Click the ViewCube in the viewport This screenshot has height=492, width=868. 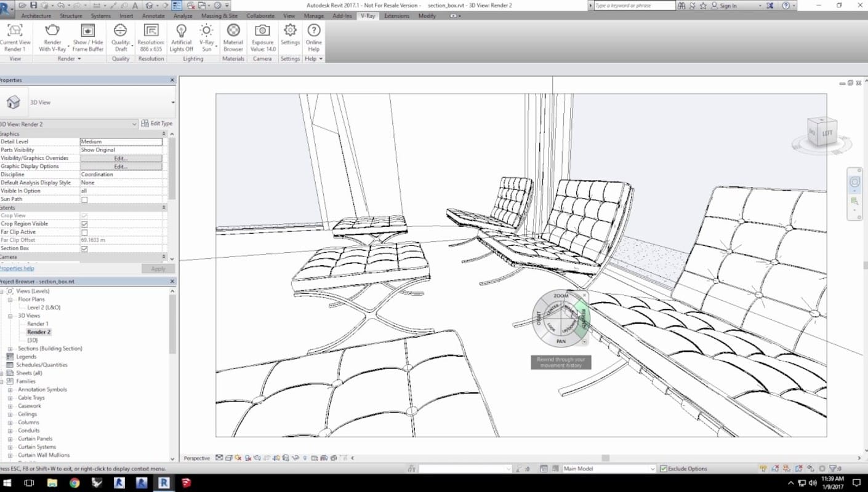[821, 132]
